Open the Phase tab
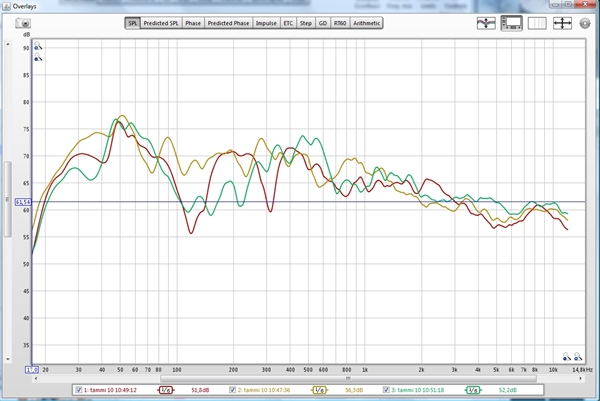600x401 pixels. [193, 23]
